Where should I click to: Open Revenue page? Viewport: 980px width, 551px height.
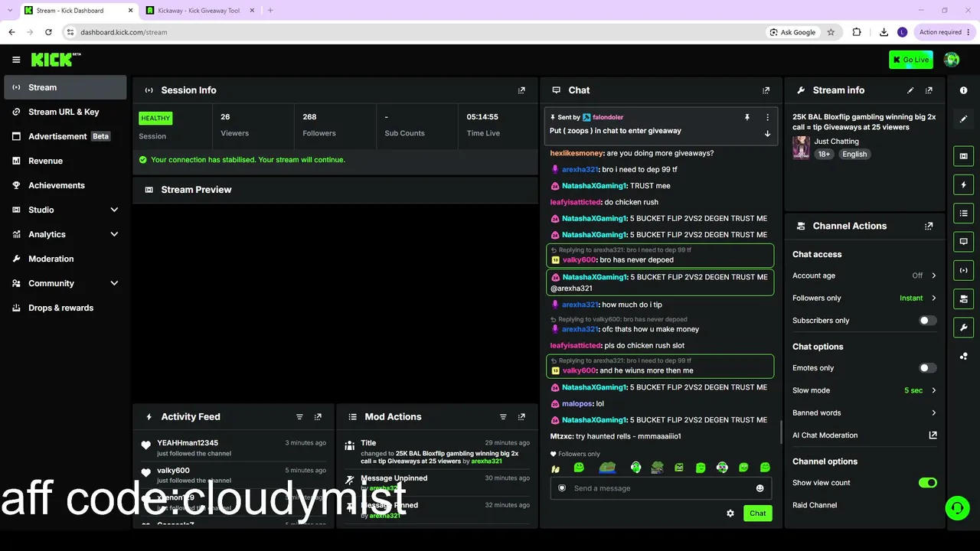65,161
